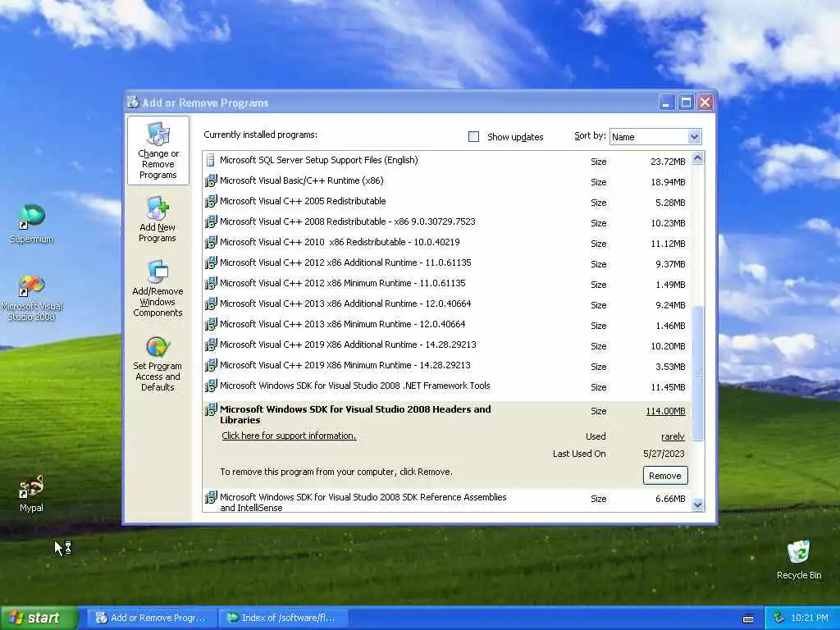The image size is (840, 630).
Task: Click the system tray icon next to the clock
Action: [779, 618]
